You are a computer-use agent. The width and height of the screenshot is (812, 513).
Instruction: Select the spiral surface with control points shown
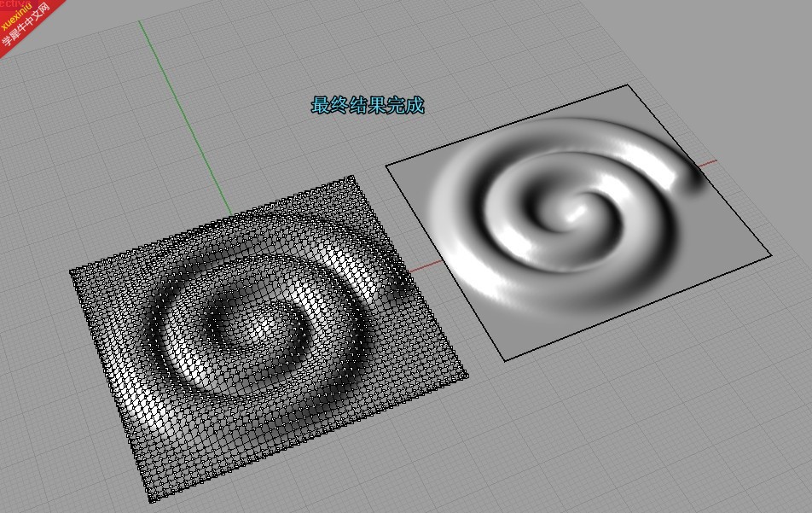(269, 339)
